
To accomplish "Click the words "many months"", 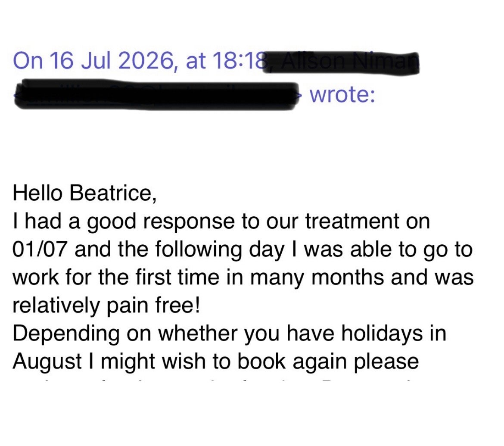I will [317, 278].
